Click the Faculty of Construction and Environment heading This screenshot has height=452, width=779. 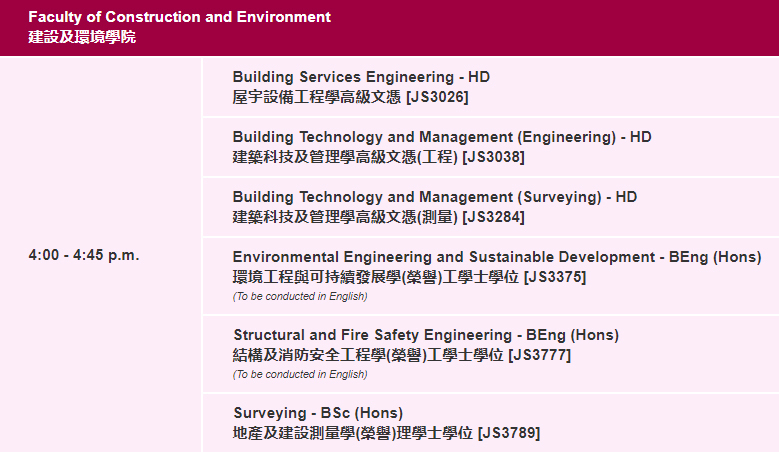tap(180, 17)
